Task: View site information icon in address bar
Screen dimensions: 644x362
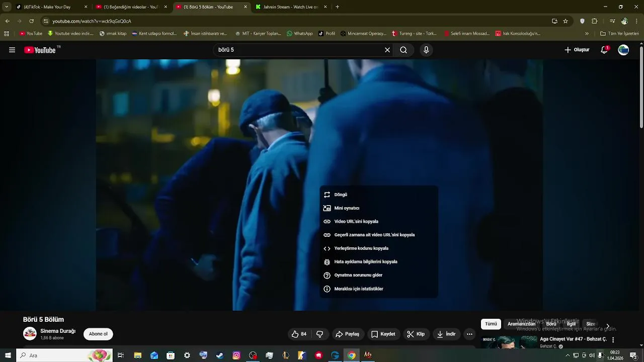Action: (46, 21)
